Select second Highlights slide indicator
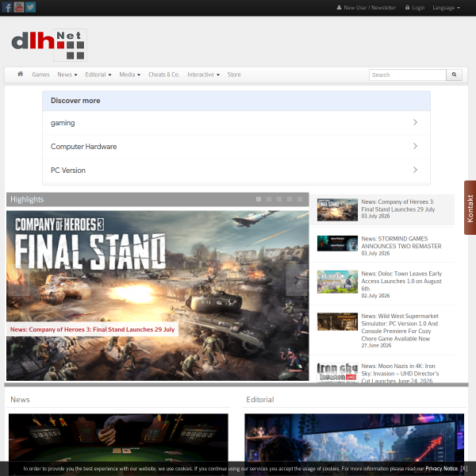The width and height of the screenshot is (476, 476). [x=269, y=199]
